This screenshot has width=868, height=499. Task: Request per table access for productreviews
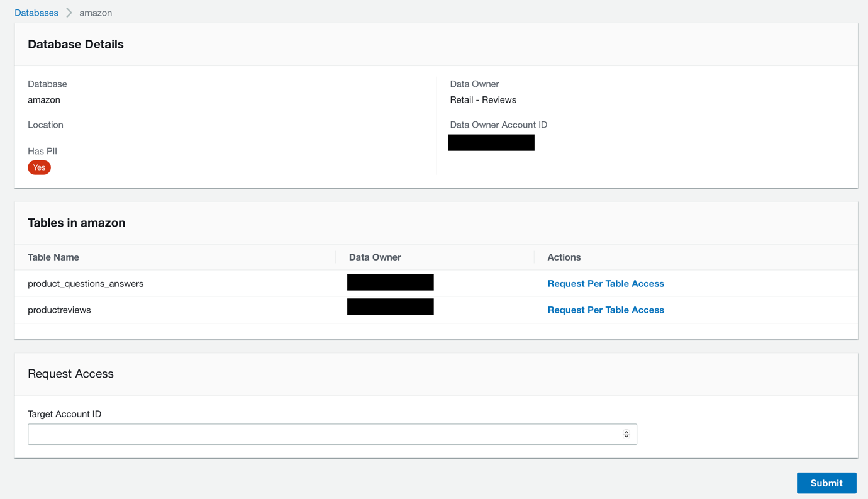(606, 310)
